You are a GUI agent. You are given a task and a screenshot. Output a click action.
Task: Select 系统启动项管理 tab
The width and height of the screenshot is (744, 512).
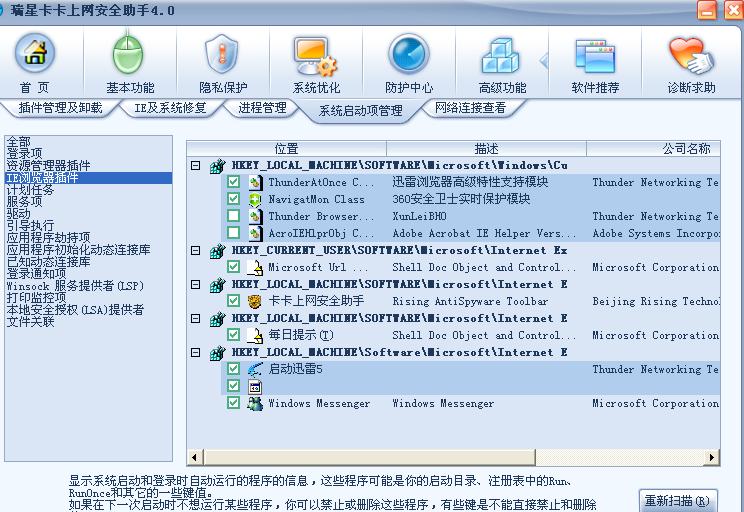pos(361,111)
